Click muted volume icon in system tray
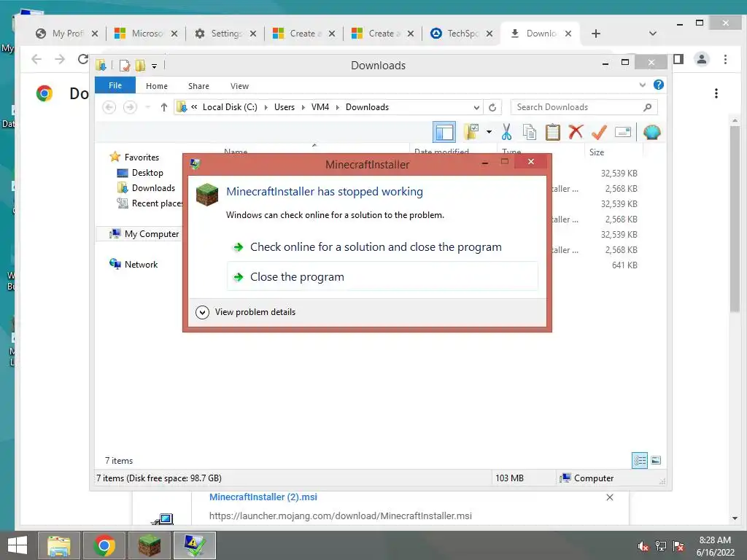The width and height of the screenshot is (747, 560). click(x=643, y=545)
